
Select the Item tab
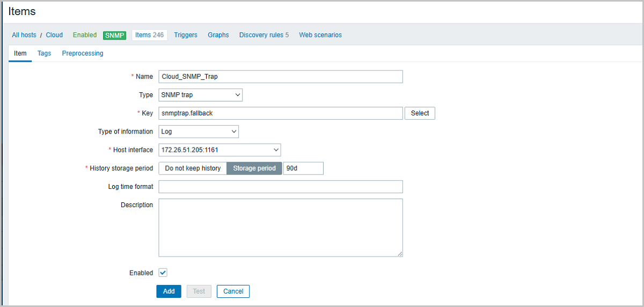click(20, 54)
